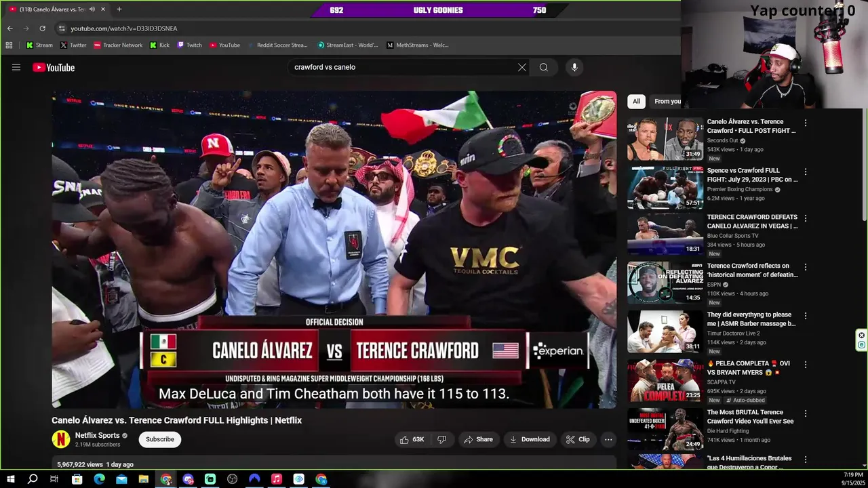The width and height of the screenshot is (868, 488).
Task: Open the StreamEast bookmark
Action: point(348,45)
